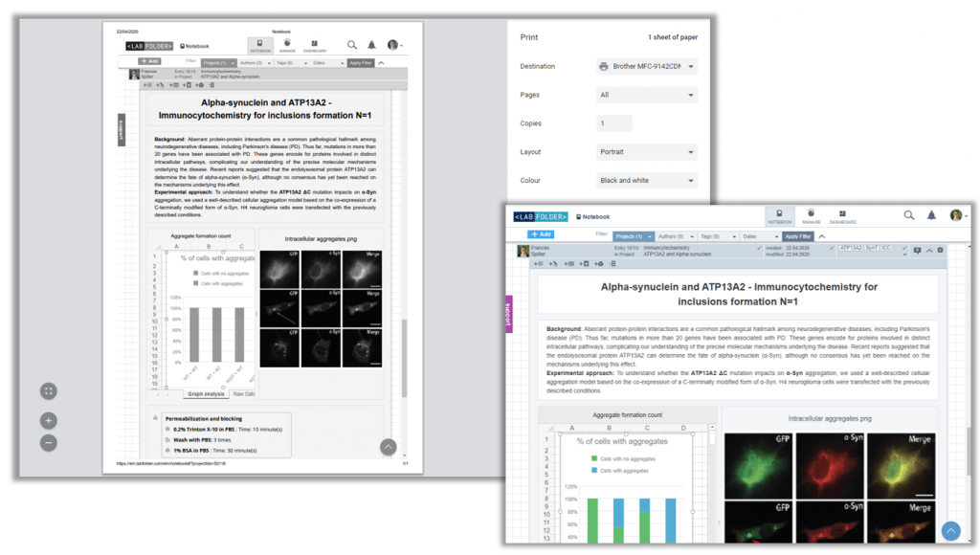
Task: Expand Projects (1) filter in front window
Action: (634, 236)
